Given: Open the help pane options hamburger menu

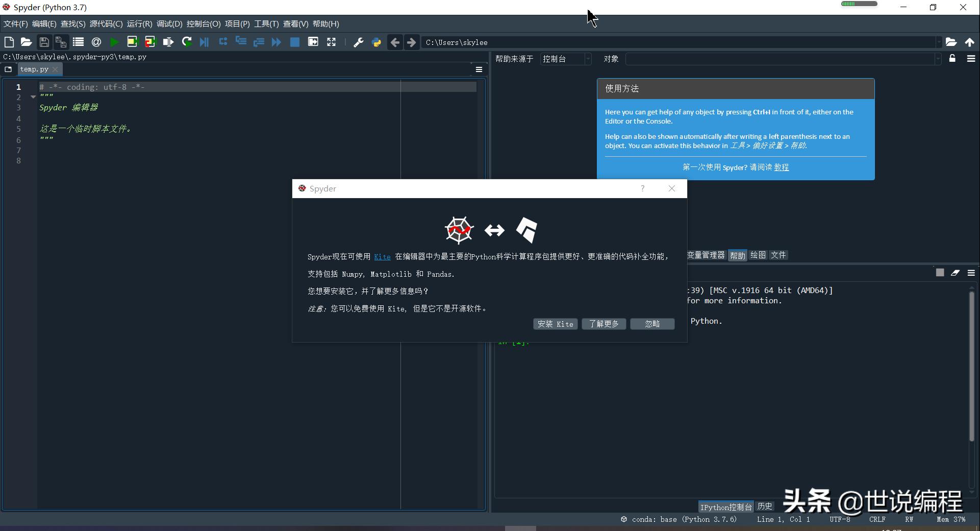Looking at the screenshot, I should pos(971,59).
